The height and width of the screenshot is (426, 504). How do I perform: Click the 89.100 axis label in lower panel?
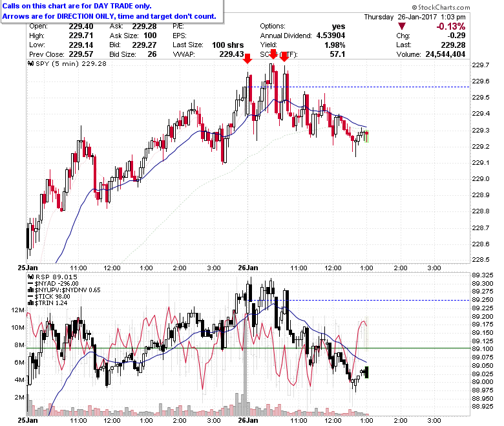(483, 349)
